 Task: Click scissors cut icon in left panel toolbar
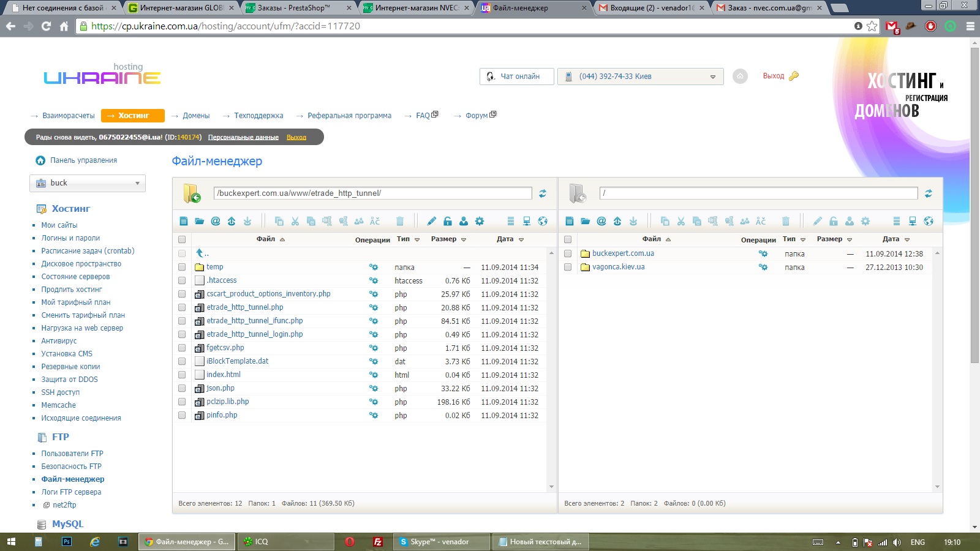tap(295, 221)
